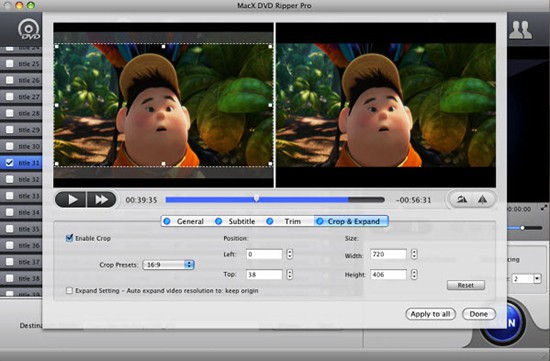
Task: Rotate the video with rotate icon
Action: point(462,200)
